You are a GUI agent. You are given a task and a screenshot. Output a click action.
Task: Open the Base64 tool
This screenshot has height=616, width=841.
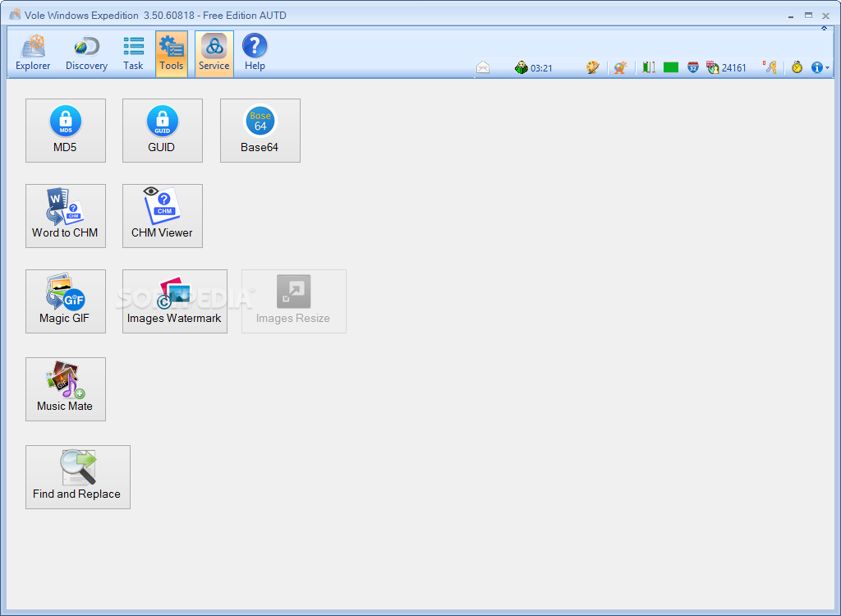[x=260, y=131]
